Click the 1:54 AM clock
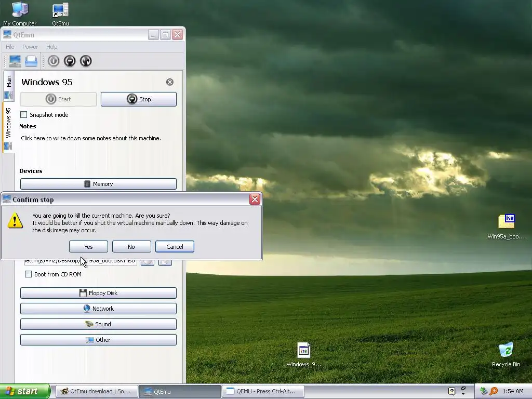The image size is (532, 399). (x=513, y=391)
